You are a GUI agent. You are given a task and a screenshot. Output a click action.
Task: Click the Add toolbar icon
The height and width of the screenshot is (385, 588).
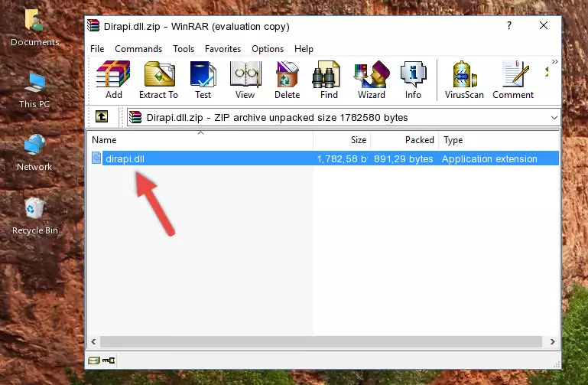pyautogui.click(x=113, y=80)
